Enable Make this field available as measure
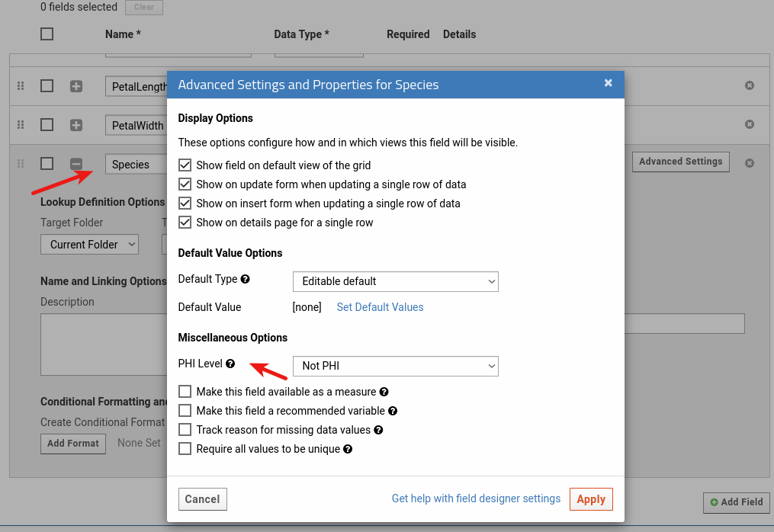This screenshot has width=774, height=532. click(185, 392)
